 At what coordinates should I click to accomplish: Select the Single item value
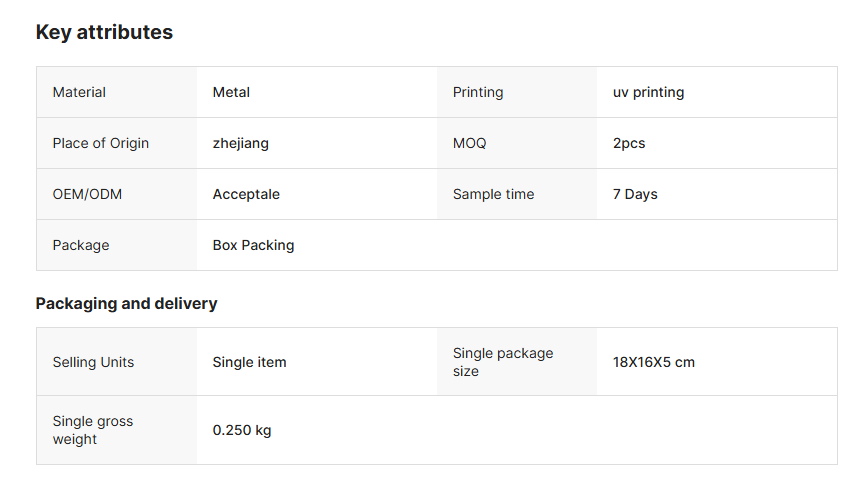coord(249,362)
